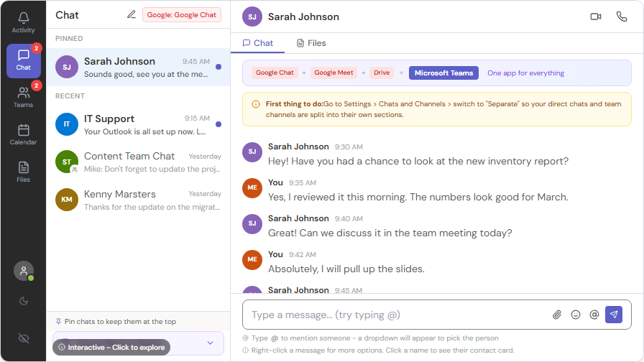Viewport: 644px width, 362px height.
Task: Click the KM avatar in the chat list
Action: (67, 200)
